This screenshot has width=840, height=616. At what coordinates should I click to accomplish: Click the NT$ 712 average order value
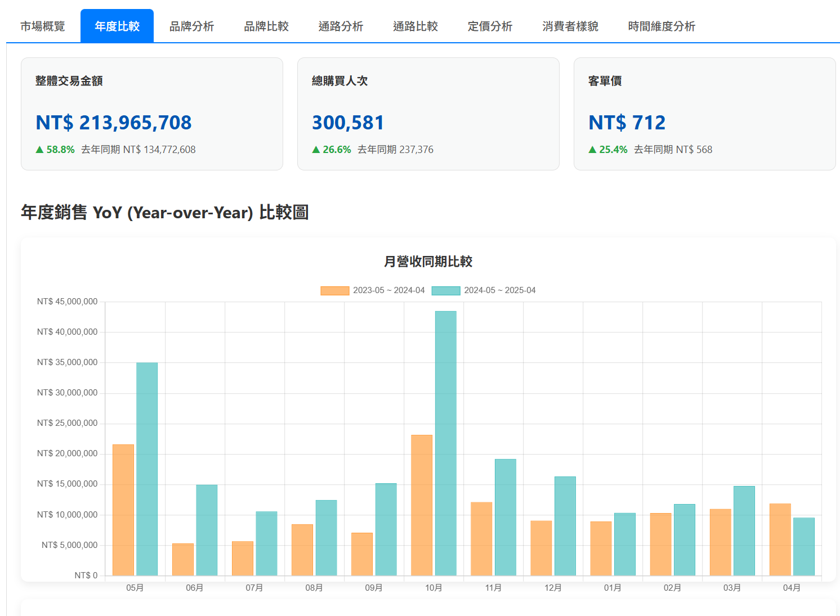pyautogui.click(x=627, y=122)
